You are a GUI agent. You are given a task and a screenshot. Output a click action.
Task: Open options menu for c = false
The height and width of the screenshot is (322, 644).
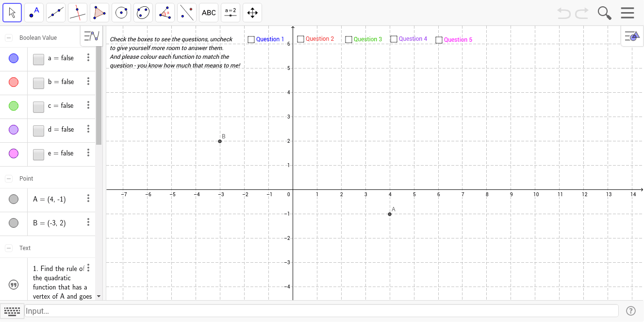coord(88,105)
